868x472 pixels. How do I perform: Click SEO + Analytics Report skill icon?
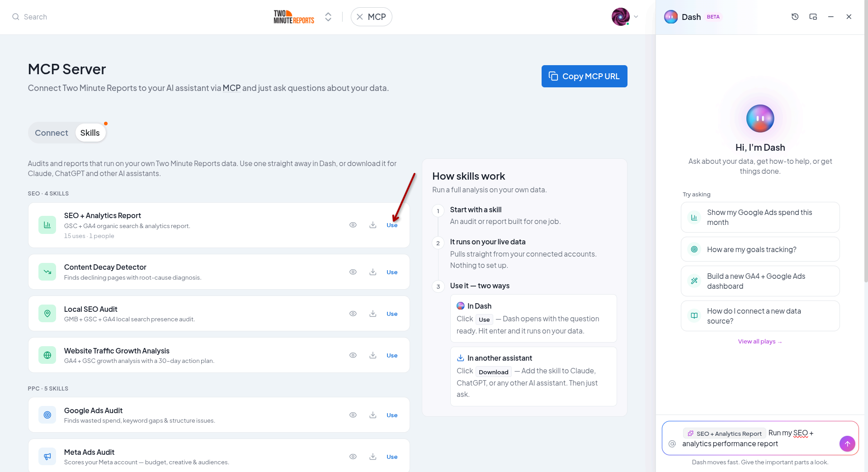(x=47, y=225)
